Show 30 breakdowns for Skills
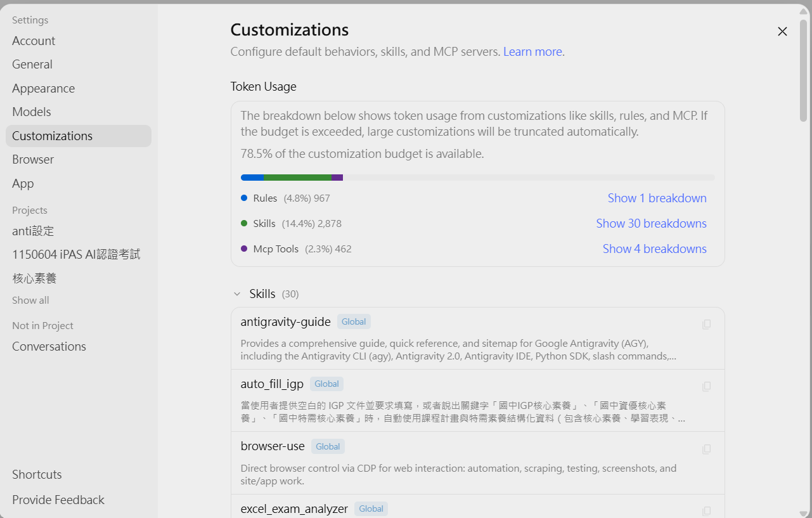 click(651, 223)
